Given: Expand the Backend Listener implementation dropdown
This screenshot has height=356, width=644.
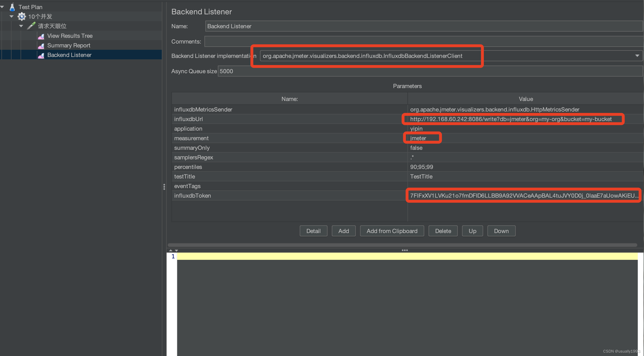Looking at the screenshot, I should [638, 56].
